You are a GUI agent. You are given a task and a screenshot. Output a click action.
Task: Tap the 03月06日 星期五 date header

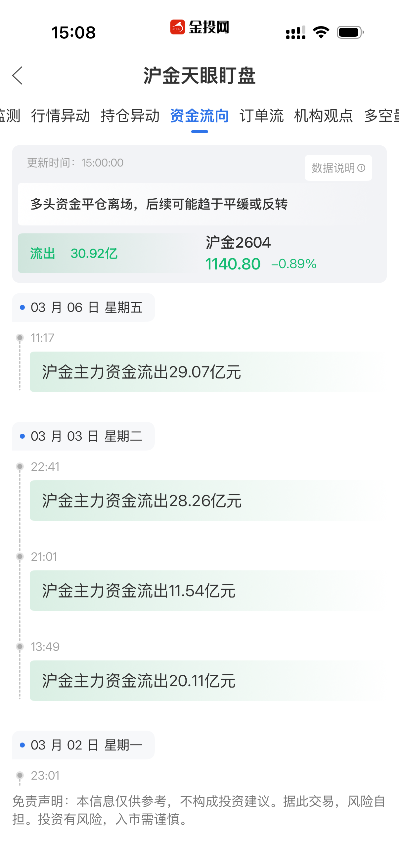(x=83, y=307)
